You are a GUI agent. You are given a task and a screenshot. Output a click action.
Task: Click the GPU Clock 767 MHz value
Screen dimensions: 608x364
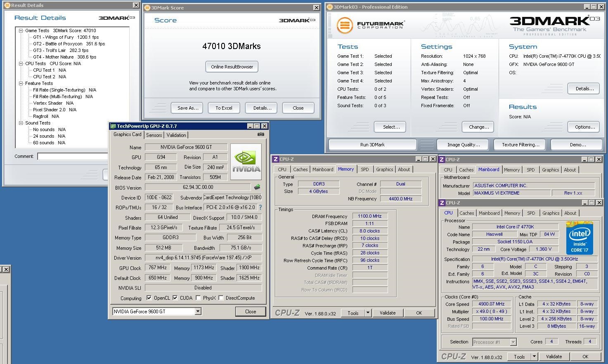click(x=158, y=268)
